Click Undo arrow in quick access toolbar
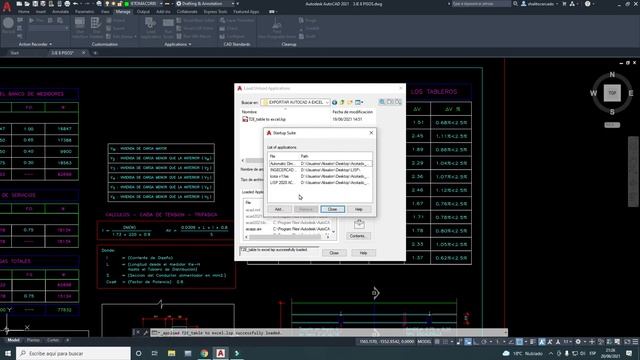Screen dimensions: 640x360 coord(76,4)
